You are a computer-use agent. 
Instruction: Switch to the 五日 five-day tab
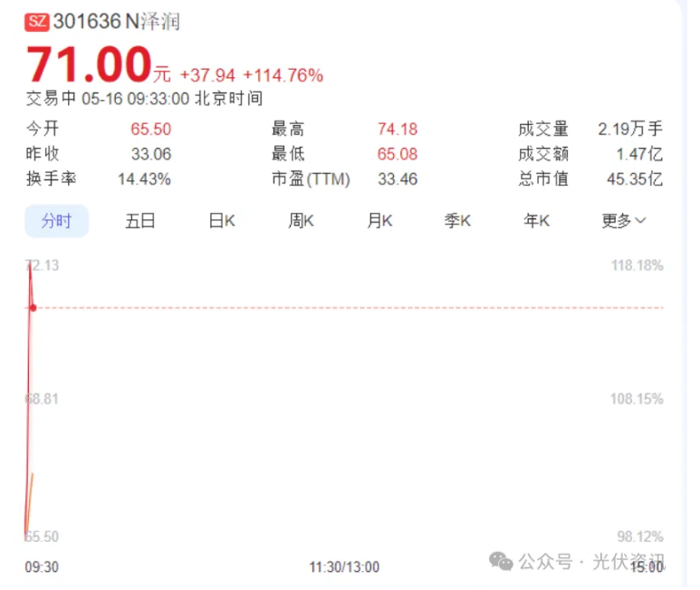click(140, 221)
